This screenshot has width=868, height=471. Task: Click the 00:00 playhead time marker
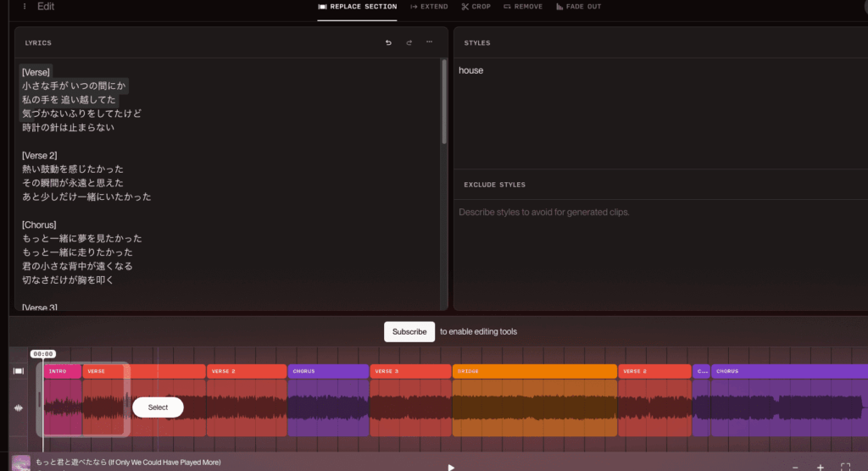pyautogui.click(x=43, y=353)
